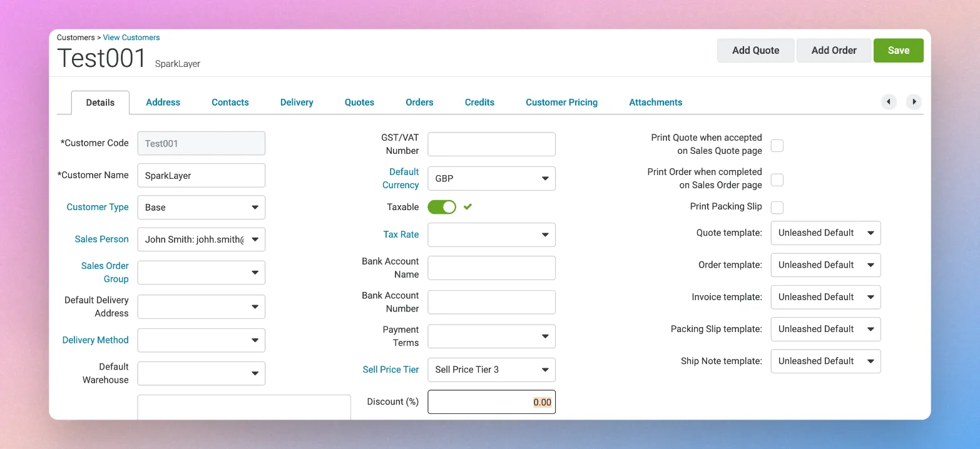Expand the Delivery Method dropdown

tap(202, 340)
